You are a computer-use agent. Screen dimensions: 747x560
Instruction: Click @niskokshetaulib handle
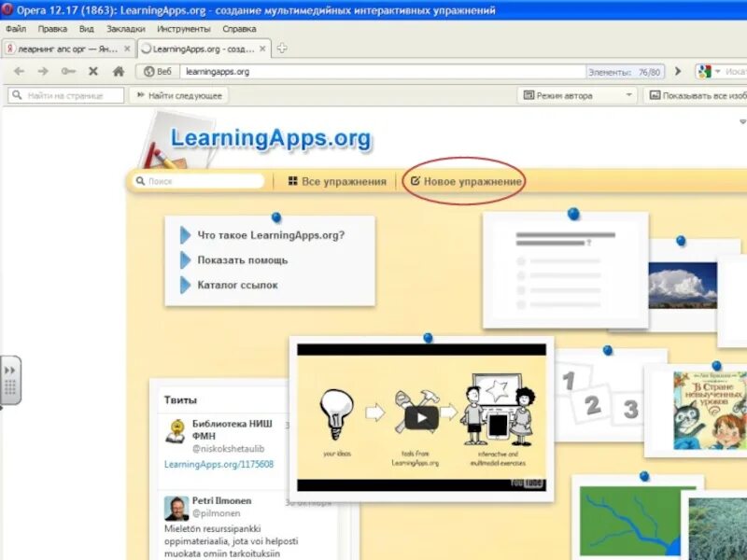point(228,449)
